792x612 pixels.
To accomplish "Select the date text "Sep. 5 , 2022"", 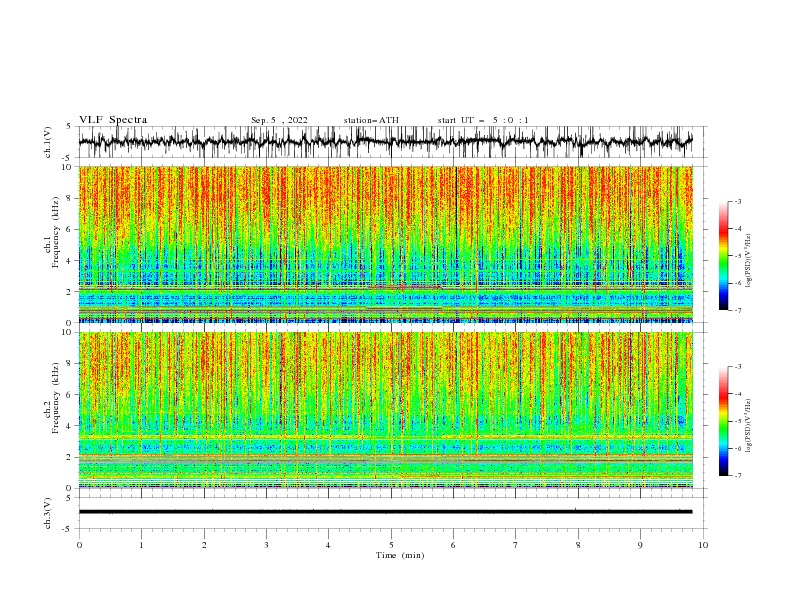I will click(279, 120).
